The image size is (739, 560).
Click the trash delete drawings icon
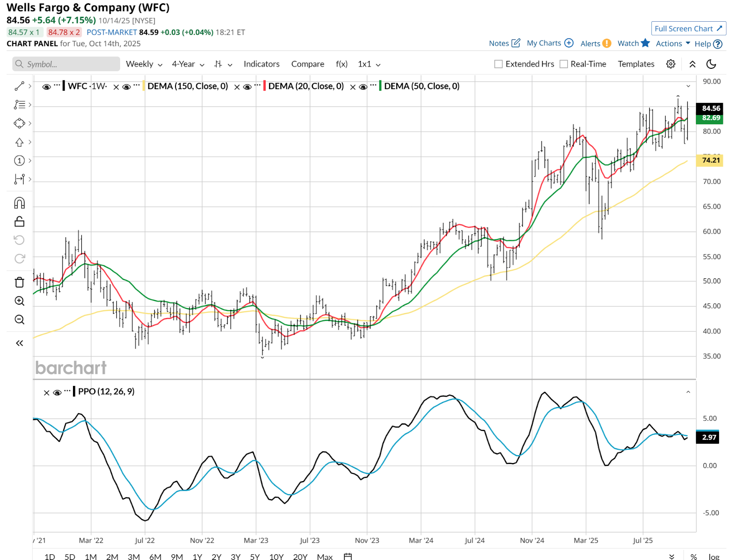pos(19,282)
